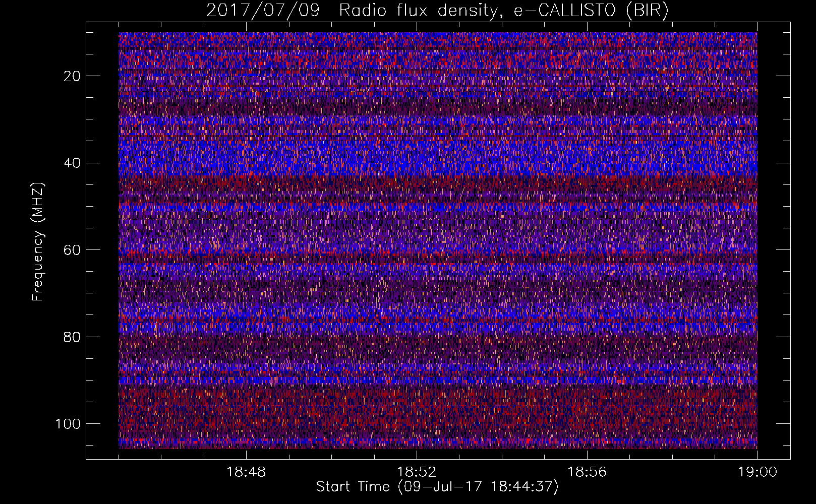Screen dimensions: 816x504
Task: Select the Start Time axis caption
Action: pyautogui.click(x=437, y=487)
